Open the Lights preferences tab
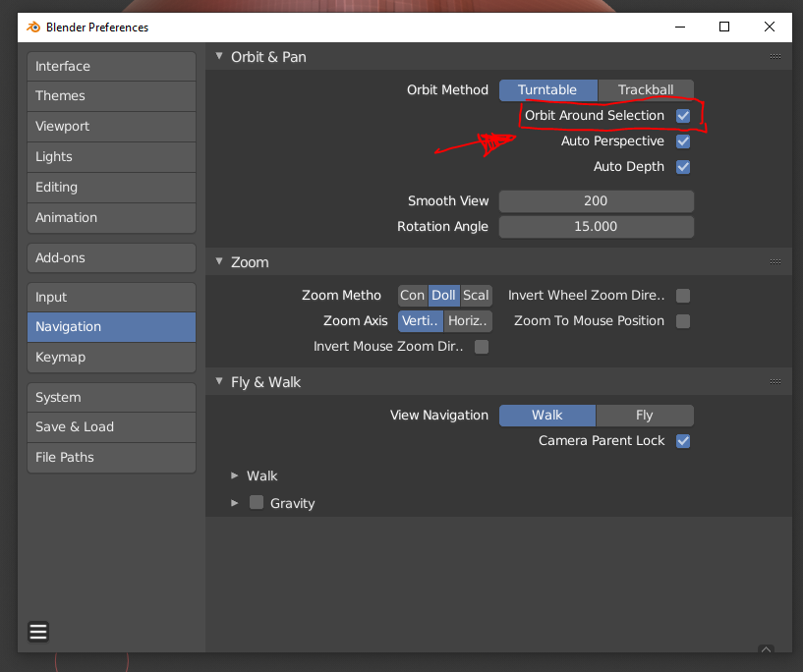 [112, 157]
